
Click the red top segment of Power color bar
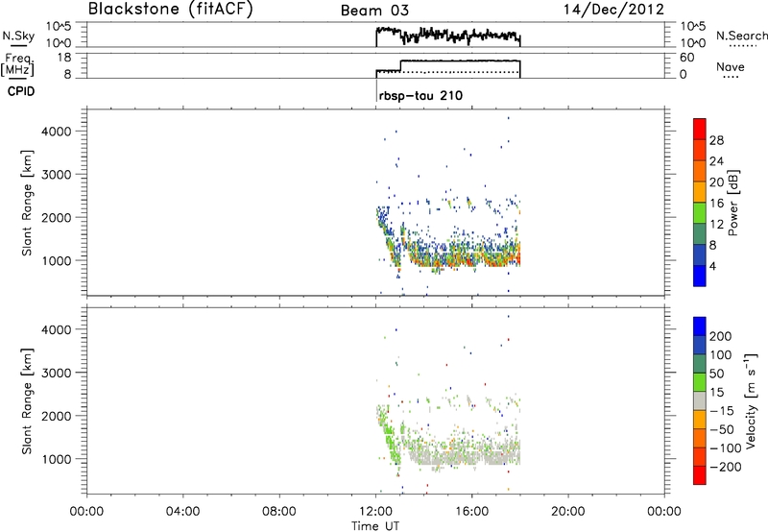pyautogui.click(x=700, y=129)
